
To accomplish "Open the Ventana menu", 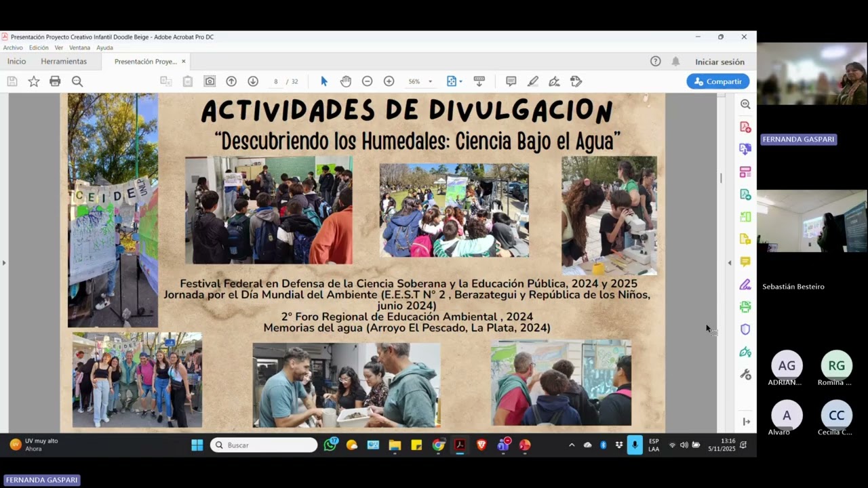I will point(79,47).
